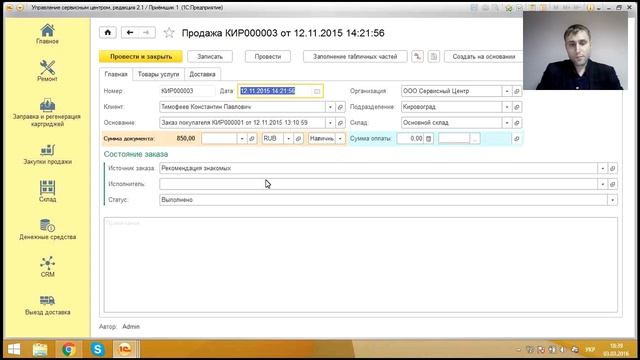Open the Ремонт section
The width and height of the screenshot is (640, 360).
[47, 71]
